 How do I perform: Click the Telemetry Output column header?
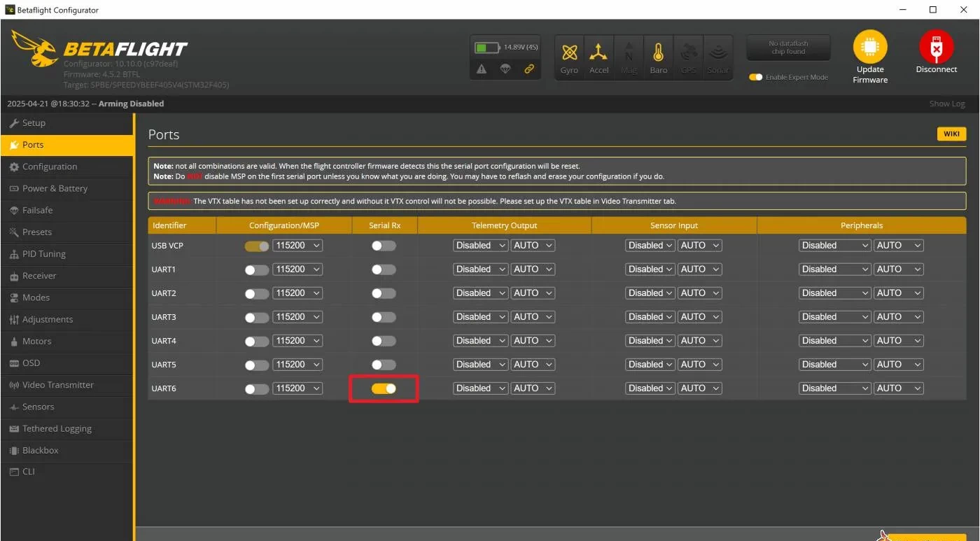[504, 225]
